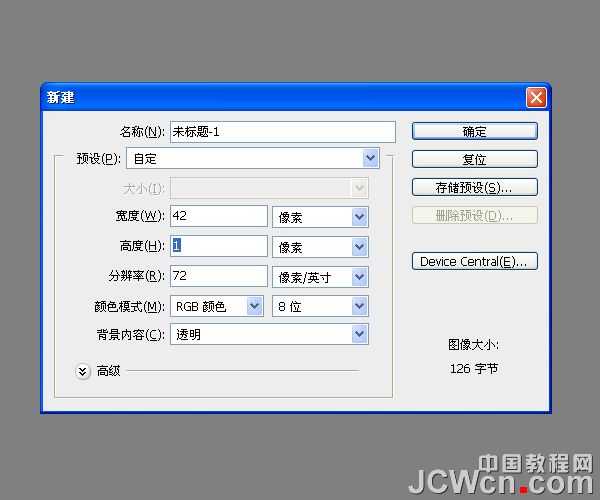Click the 宽度 input field with 42

(x=218, y=216)
